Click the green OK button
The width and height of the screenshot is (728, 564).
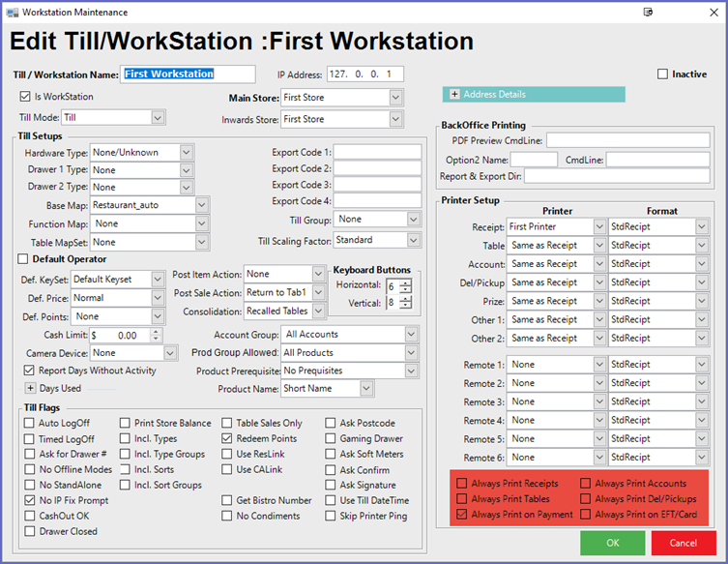tap(612, 543)
